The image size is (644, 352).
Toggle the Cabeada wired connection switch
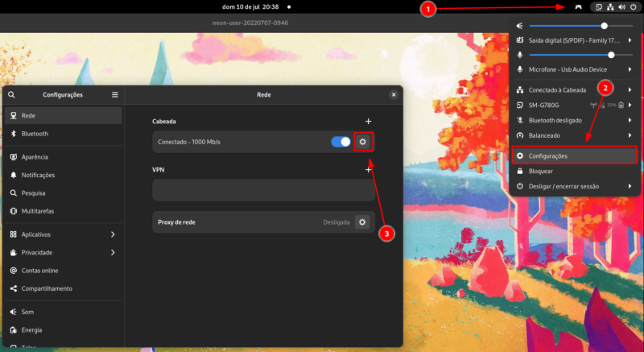[x=341, y=142]
